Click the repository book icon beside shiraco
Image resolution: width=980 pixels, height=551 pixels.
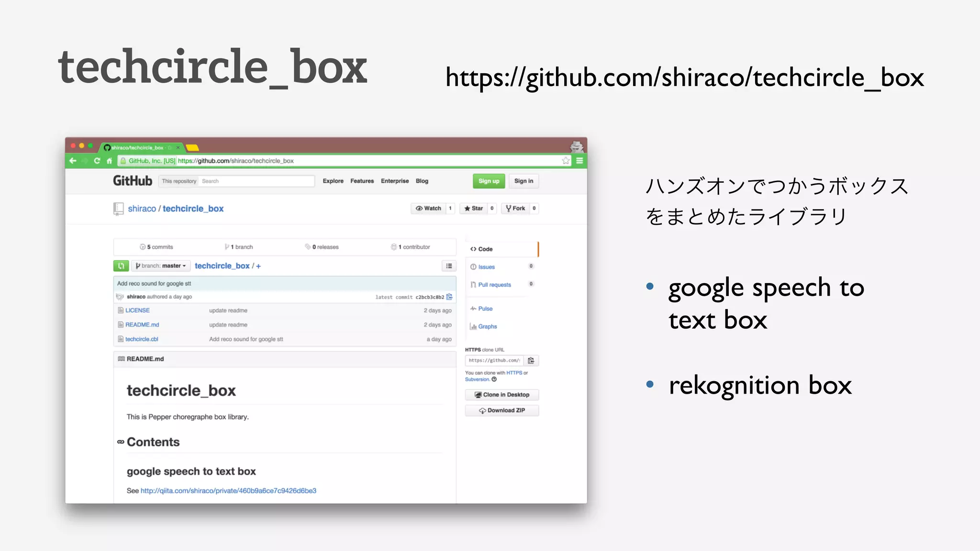coord(118,209)
